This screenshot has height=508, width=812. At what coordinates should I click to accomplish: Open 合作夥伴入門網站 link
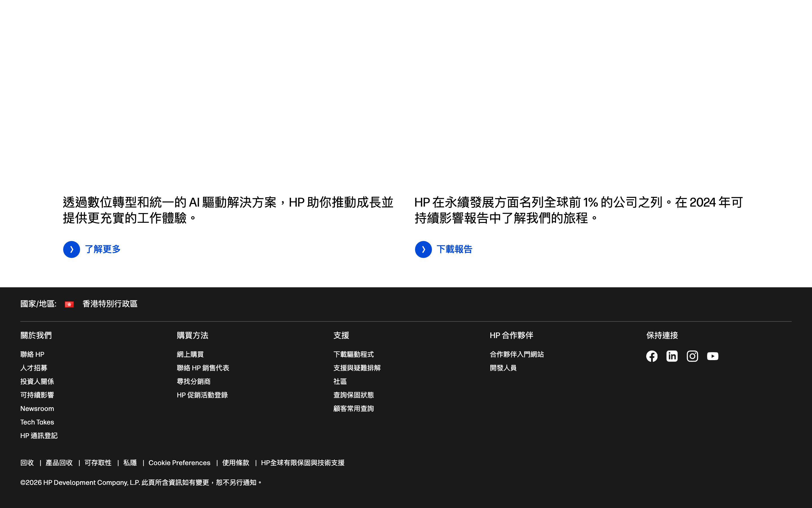(517, 354)
